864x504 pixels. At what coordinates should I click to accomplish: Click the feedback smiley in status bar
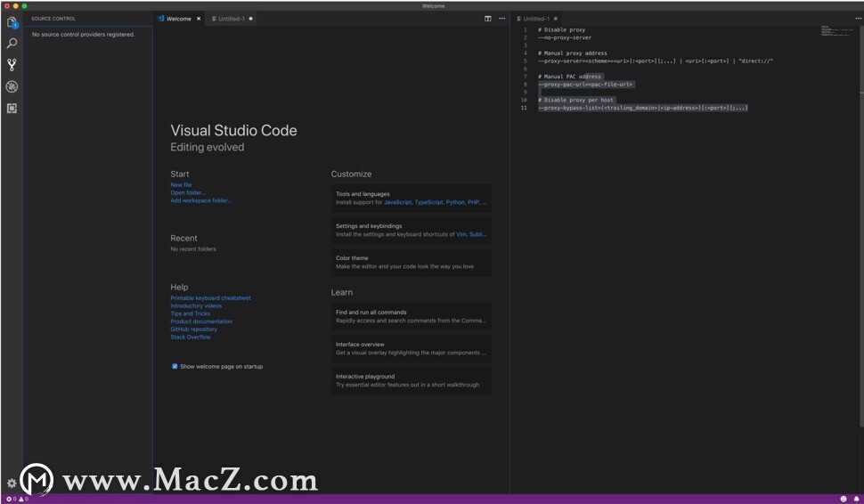[843, 499]
